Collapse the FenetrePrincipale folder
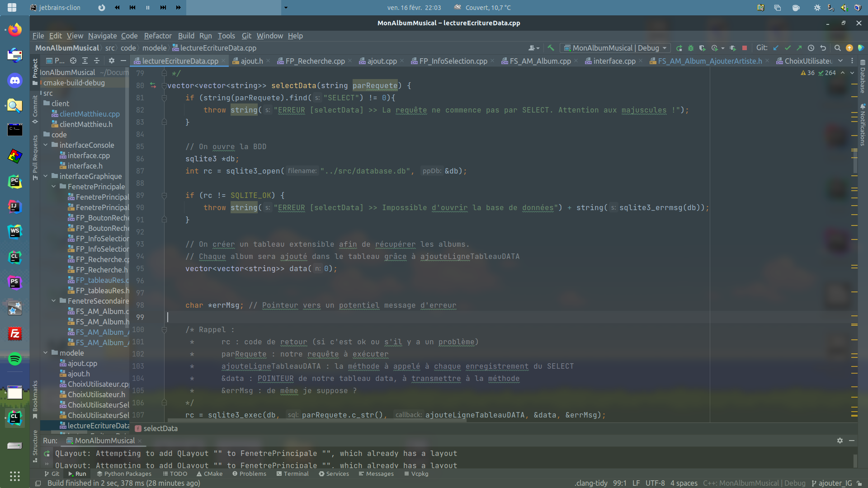Image resolution: width=868 pixels, height=488 pixels. click(54, 187)
